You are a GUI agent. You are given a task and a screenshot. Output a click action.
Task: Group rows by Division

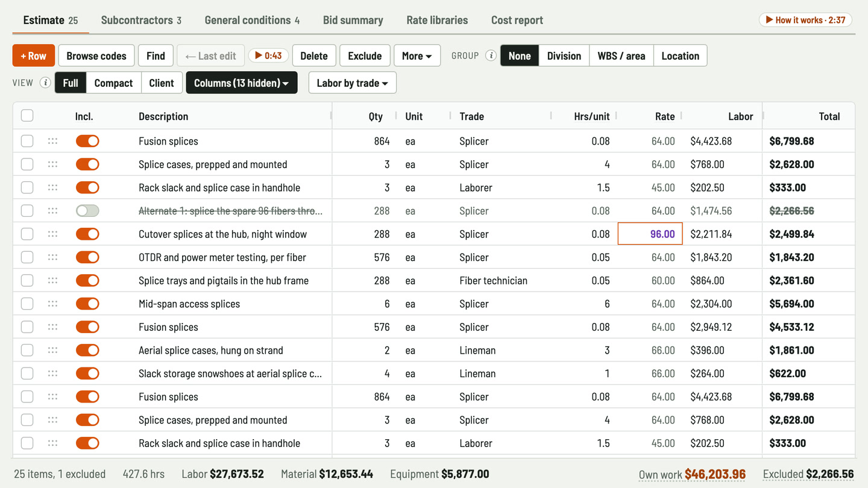(x=564, y=55)
